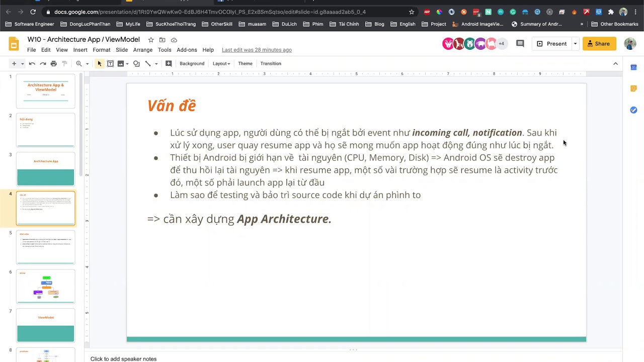Click the Slides home logo icon

[14, 44]
